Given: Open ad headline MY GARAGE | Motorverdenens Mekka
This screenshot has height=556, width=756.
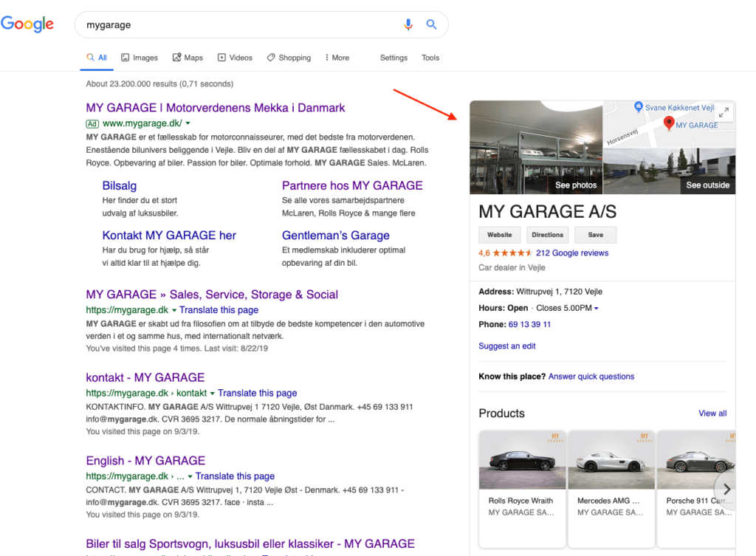Looking at the screenshot, I should 215,108.
